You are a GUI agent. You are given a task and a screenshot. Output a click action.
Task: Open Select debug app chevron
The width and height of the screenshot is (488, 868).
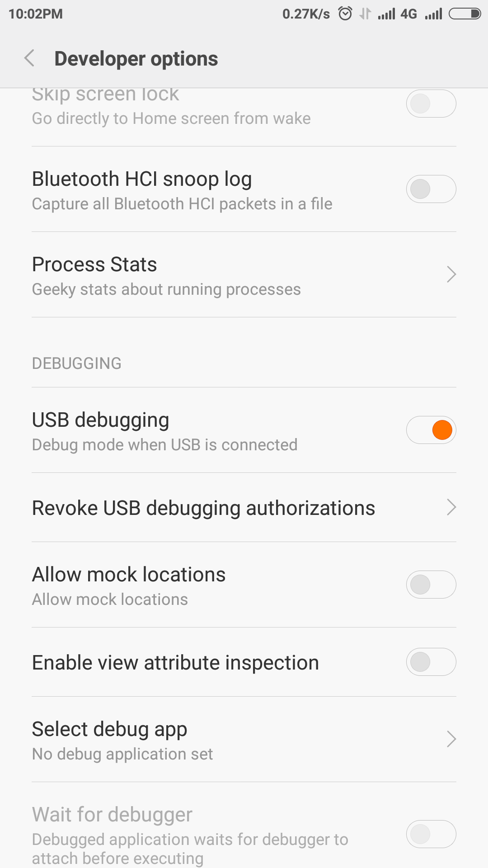coord(451,739)
